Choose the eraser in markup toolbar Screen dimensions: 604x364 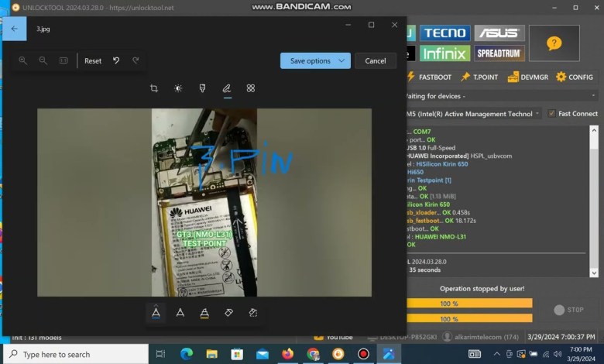[228, 313]
